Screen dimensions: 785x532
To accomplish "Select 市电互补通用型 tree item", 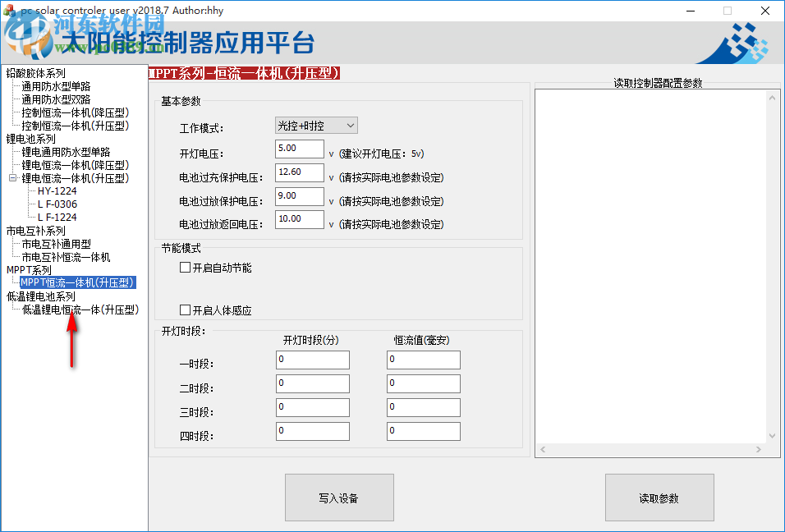I will tap(56, 244).
